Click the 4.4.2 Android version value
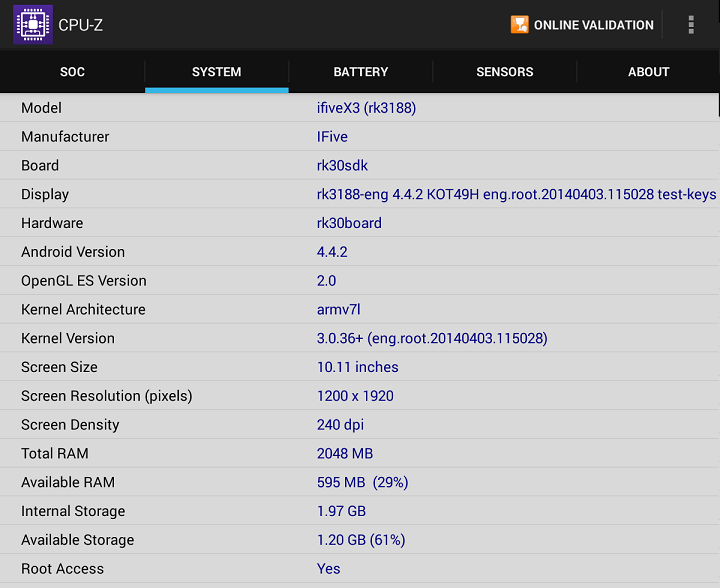This screenshot has height=588, width=720. point(332,252)
